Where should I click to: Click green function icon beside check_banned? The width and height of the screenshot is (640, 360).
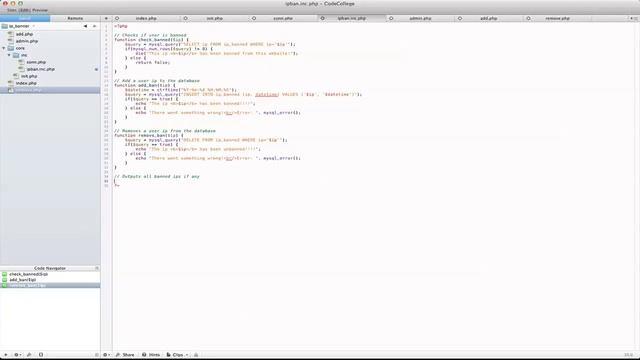pyautogui.click(x=4, y=274)
